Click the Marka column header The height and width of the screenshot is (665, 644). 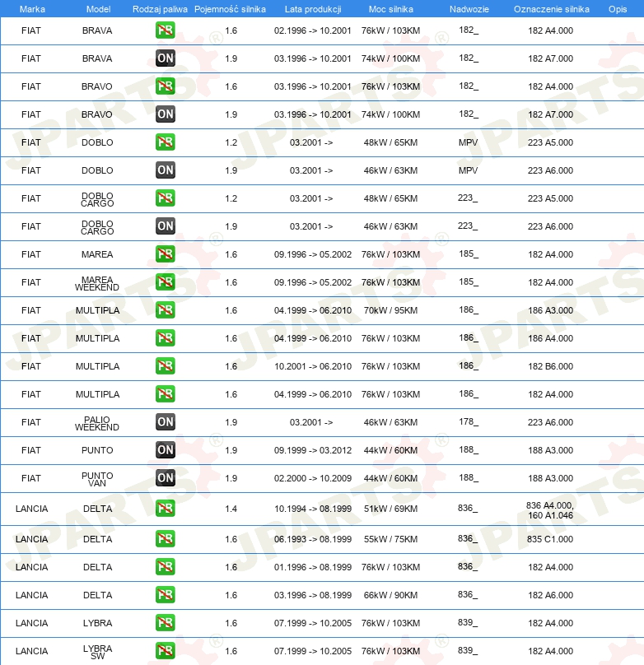(x=32, y=9)
